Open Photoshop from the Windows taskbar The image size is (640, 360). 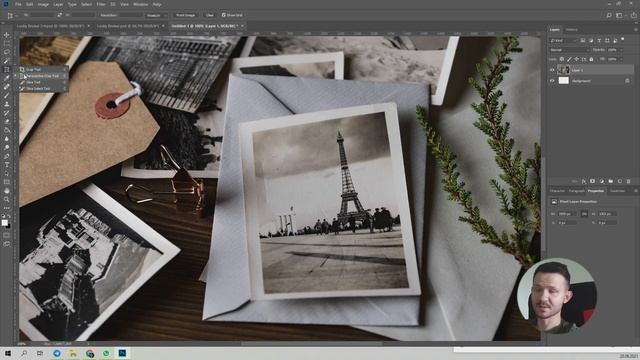coord(122,353)
